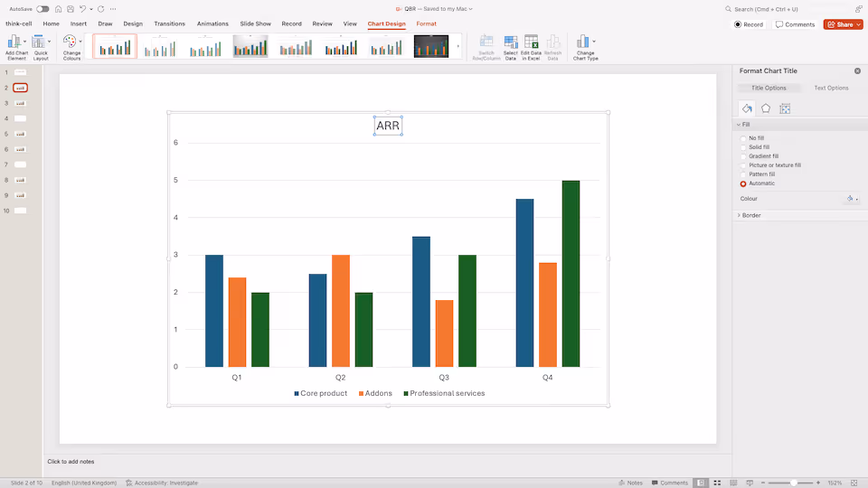Click to add notes area

tap(71, 462)
